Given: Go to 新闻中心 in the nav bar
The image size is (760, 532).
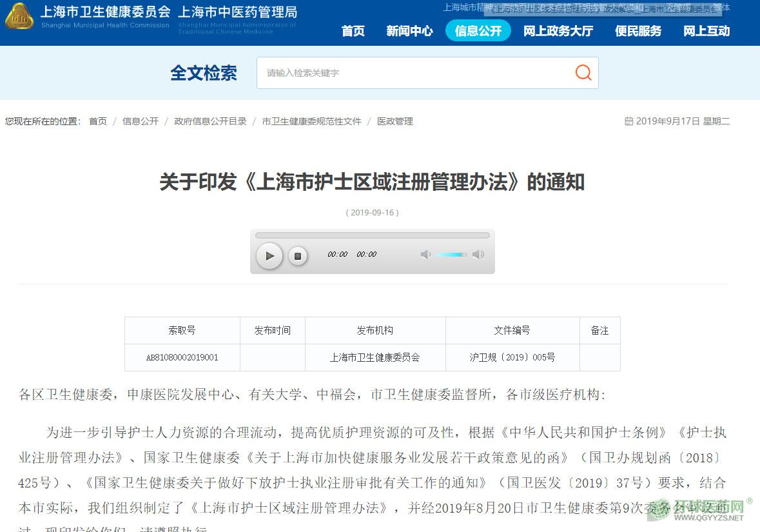Looking at the screenshot, I should [x=409, y=31].
